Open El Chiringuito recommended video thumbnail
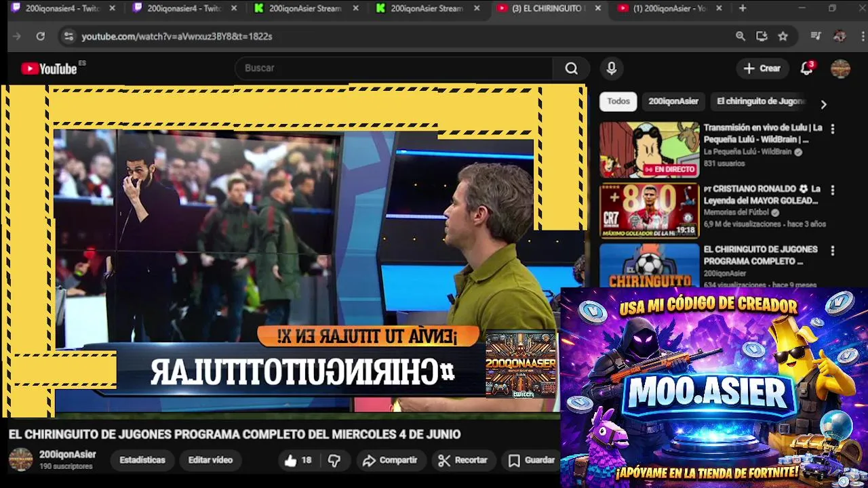 tap(649, 266)
